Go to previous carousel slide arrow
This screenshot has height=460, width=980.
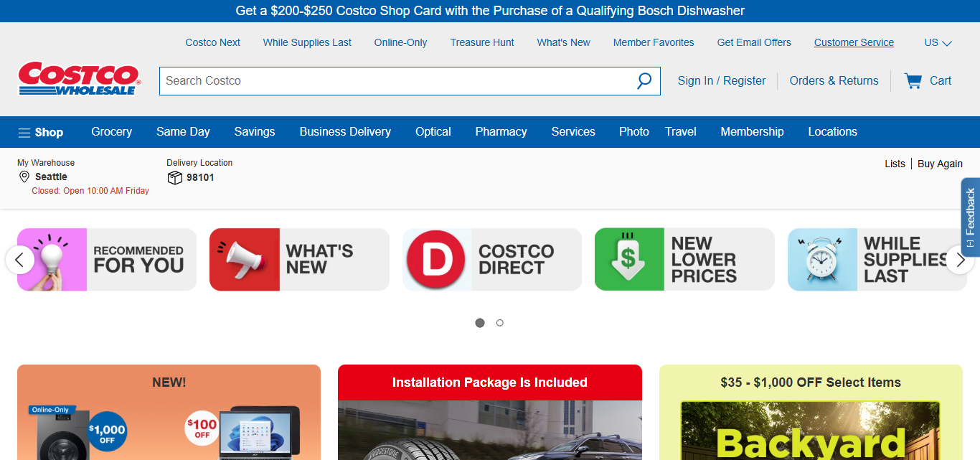[x=20, y=260]
